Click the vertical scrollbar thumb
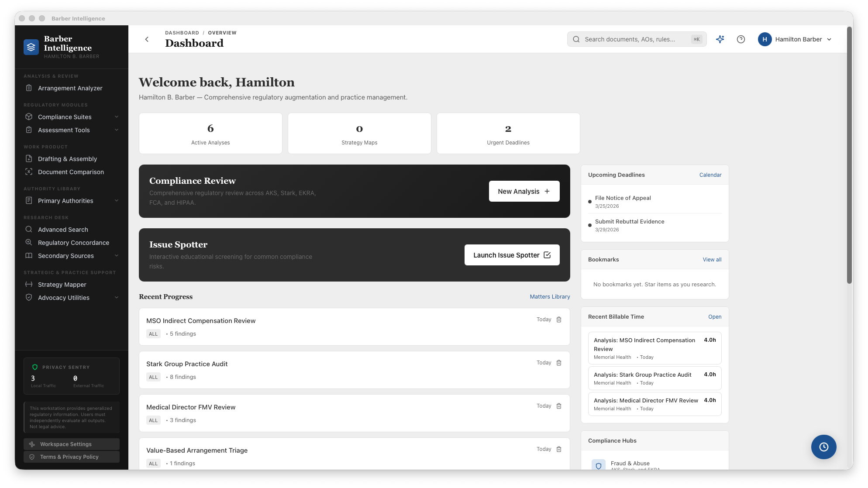 [x=850, y=155]
